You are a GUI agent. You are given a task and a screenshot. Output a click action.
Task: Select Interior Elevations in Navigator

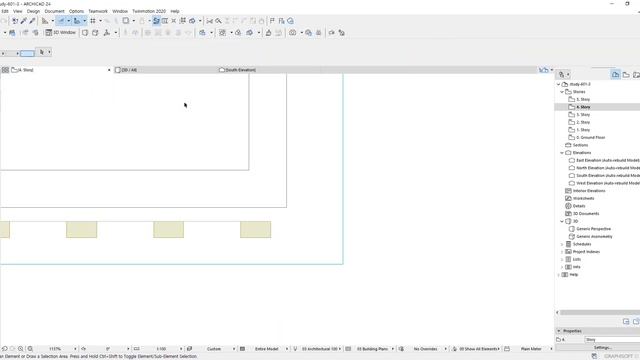coord(589,191)
